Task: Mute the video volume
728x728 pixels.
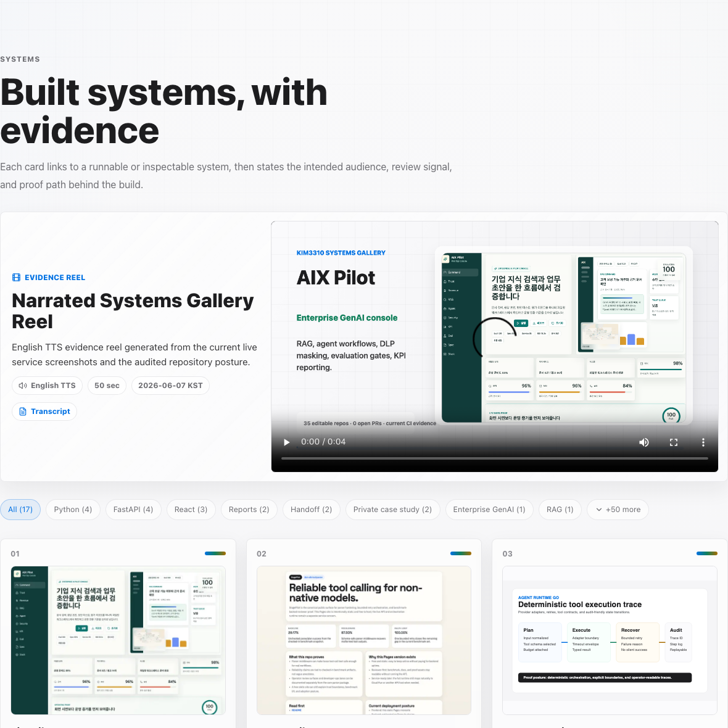Action: (644, 442)
